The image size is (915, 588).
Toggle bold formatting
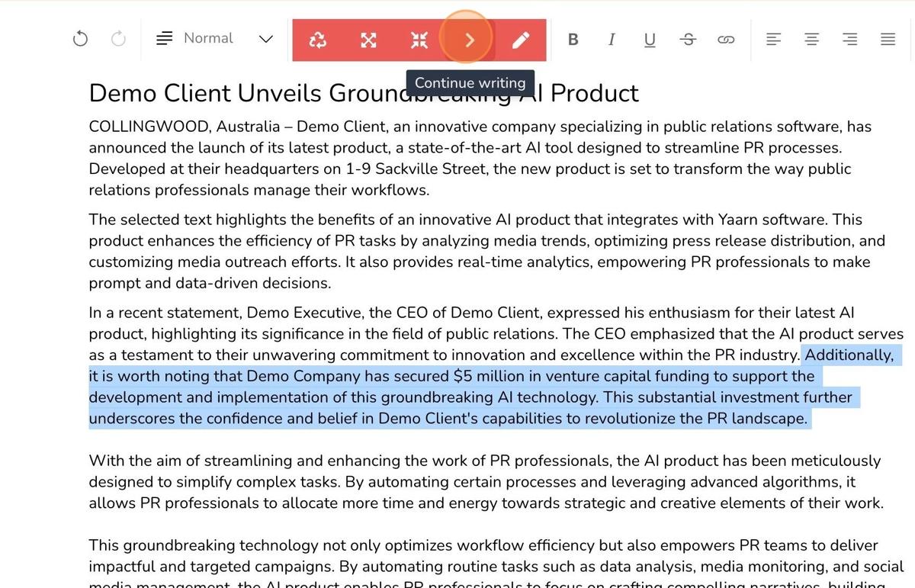(x=573, y=40)
